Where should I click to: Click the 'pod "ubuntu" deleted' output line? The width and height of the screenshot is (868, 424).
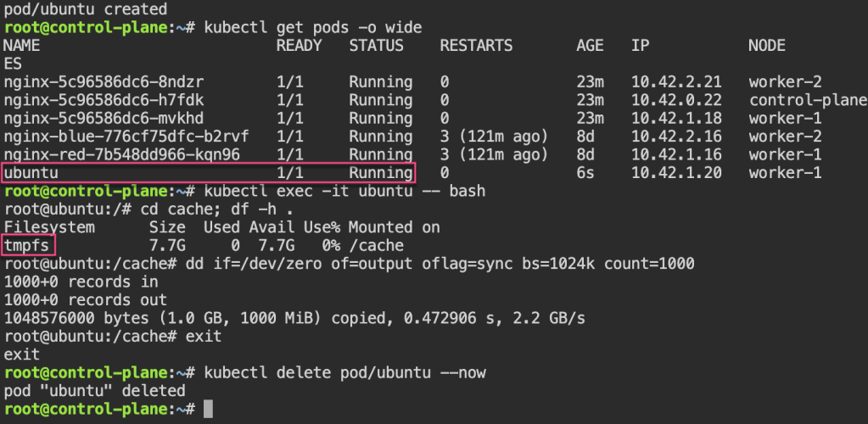[x=95, y=391]
